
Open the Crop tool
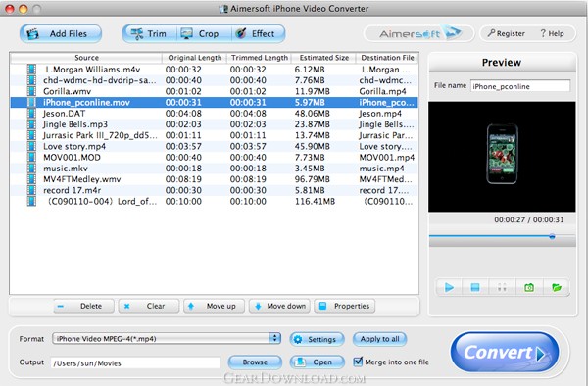(204, 33)
